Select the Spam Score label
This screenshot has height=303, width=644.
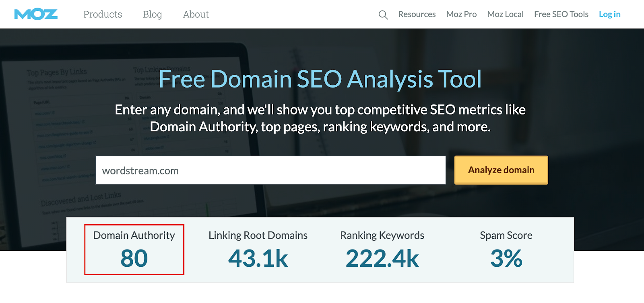(506, 235)
